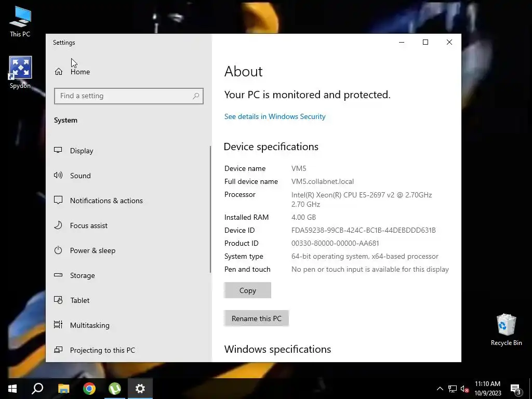Image resolution: width=532 pixels, height=399 pixels.
Task: Click the Power & sleep icon
Action: pyautogui.click(x=58, y=250)
